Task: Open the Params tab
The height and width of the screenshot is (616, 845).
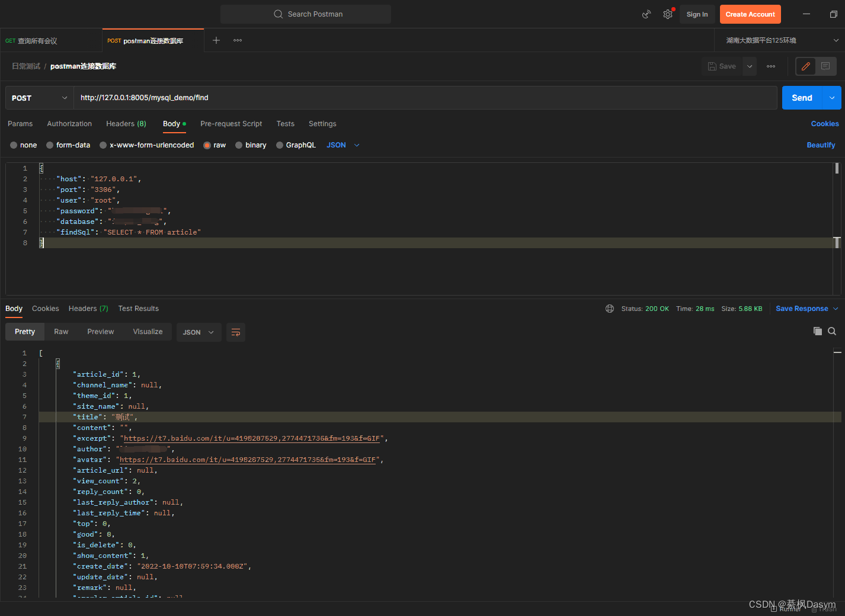Action: click(20, 124)
